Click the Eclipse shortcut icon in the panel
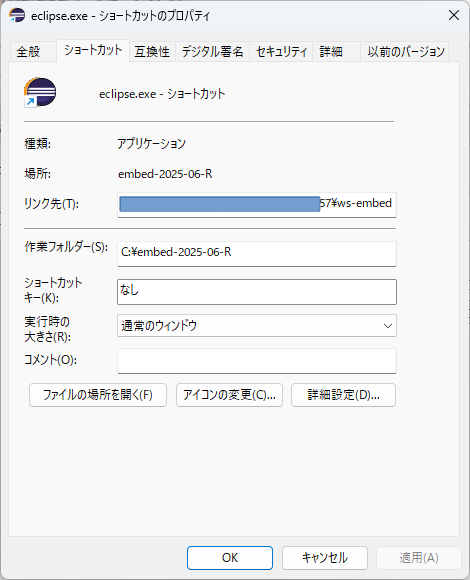470x580 pixels. [40, 93]
